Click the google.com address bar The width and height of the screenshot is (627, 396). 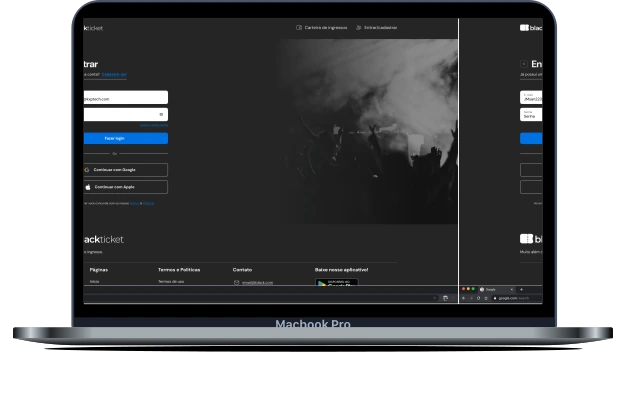tap(517, 298)
